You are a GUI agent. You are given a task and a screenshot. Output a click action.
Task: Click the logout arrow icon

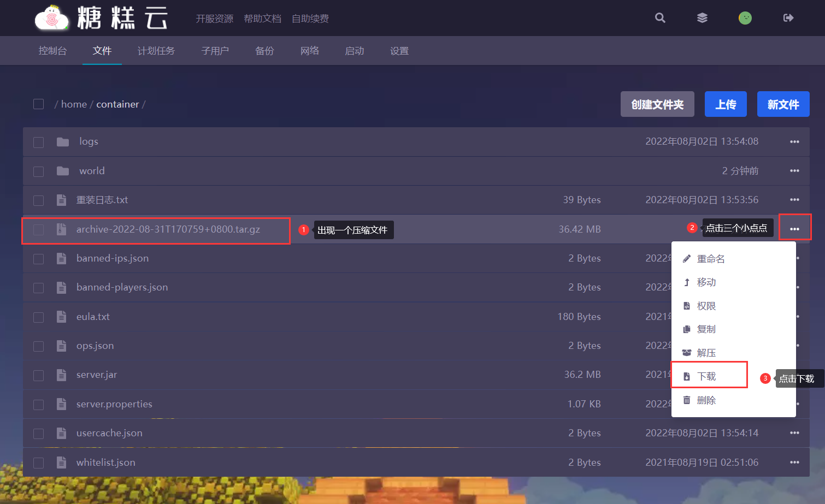(788, 18)
